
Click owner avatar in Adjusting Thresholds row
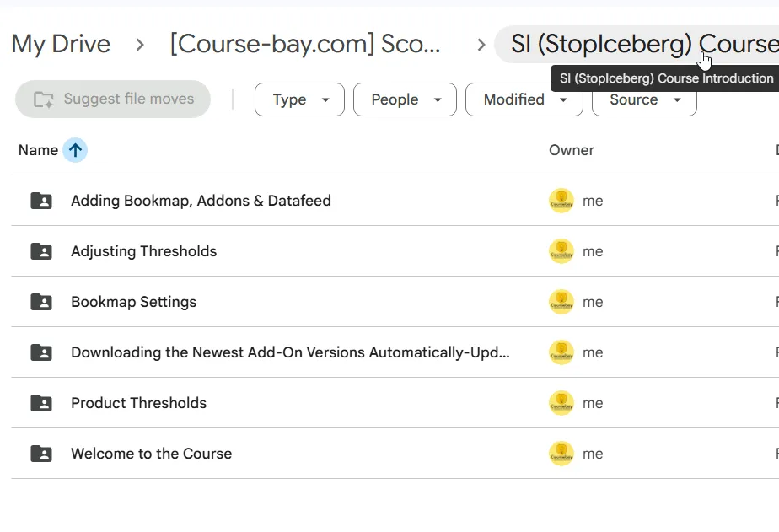561,251
